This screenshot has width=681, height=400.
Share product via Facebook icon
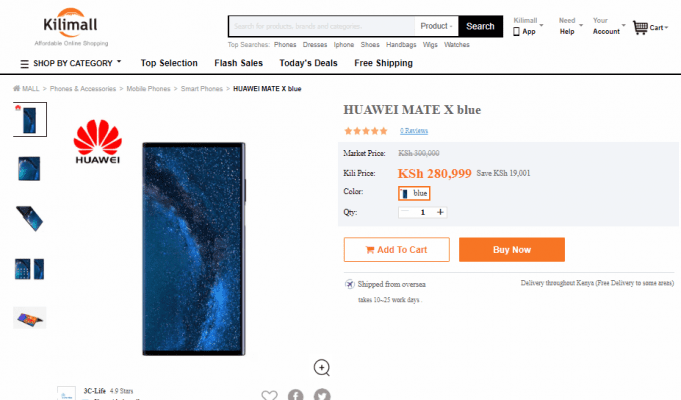point(296,394)
